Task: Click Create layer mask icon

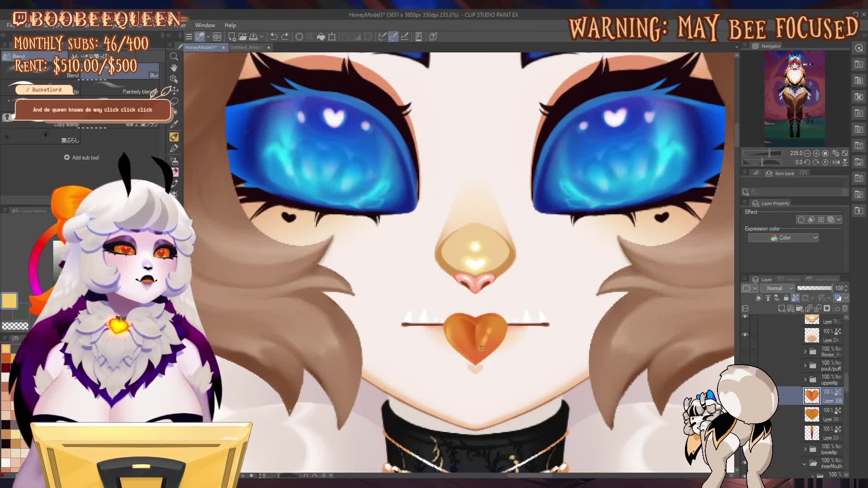Action: [827, 309]
